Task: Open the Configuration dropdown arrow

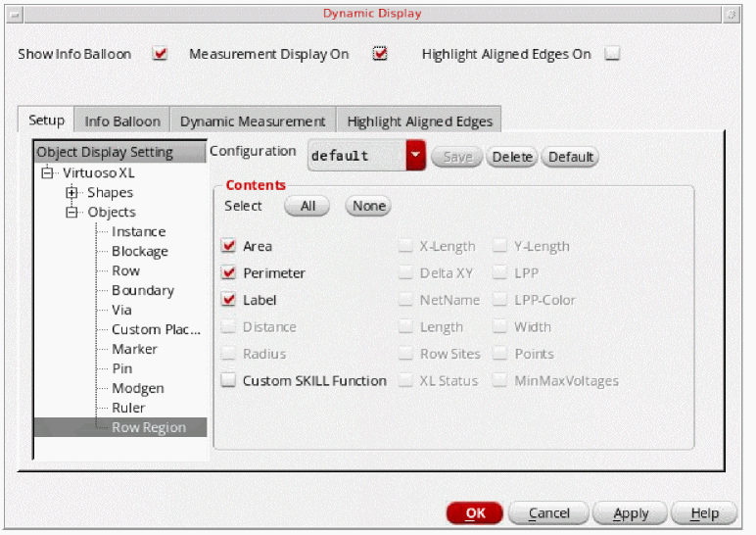Action: tap(416, 156)
